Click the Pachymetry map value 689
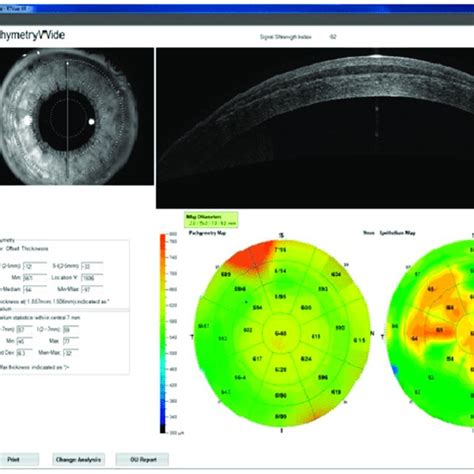474x474 pixels. click(226, 274)
